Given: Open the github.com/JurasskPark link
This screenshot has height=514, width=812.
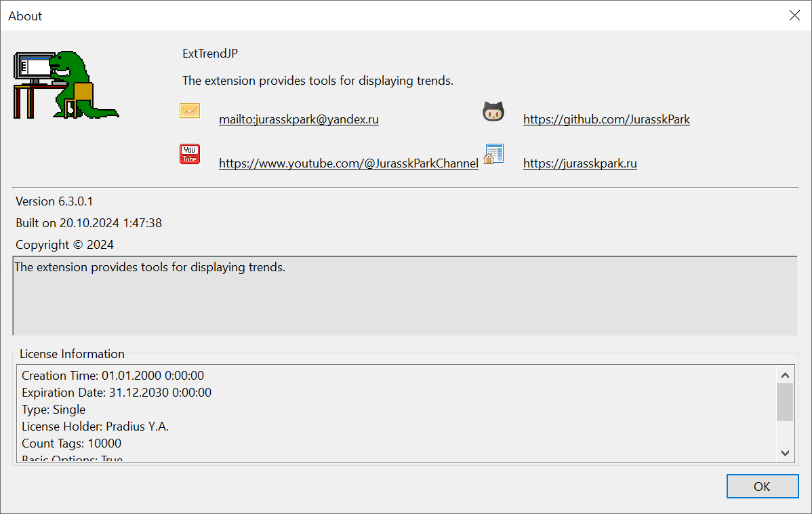Looking at the screenshot, I should (607, 119).
